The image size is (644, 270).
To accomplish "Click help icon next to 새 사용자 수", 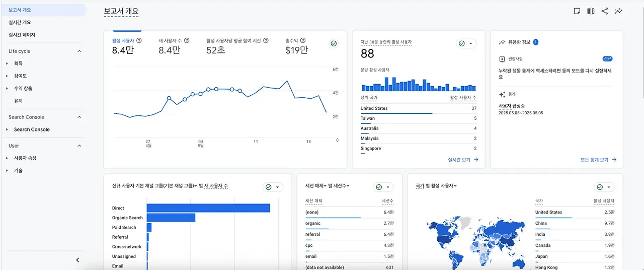I will (187, 40).
